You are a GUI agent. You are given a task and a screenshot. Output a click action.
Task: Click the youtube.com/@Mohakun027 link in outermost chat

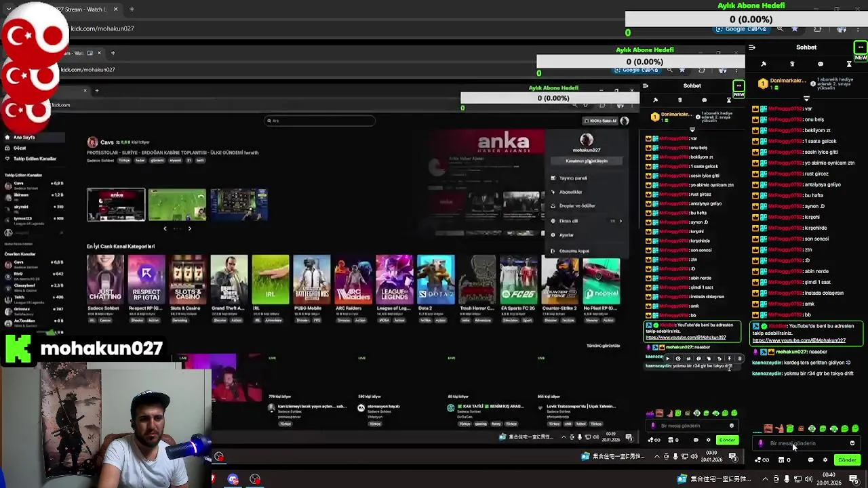coord(799,340)
